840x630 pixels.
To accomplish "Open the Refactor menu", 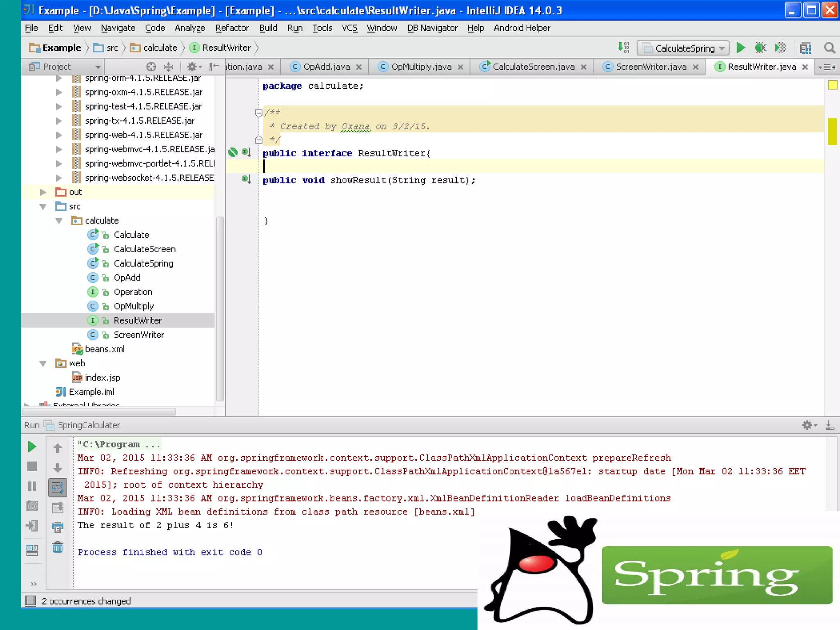I will click(232, 28).
